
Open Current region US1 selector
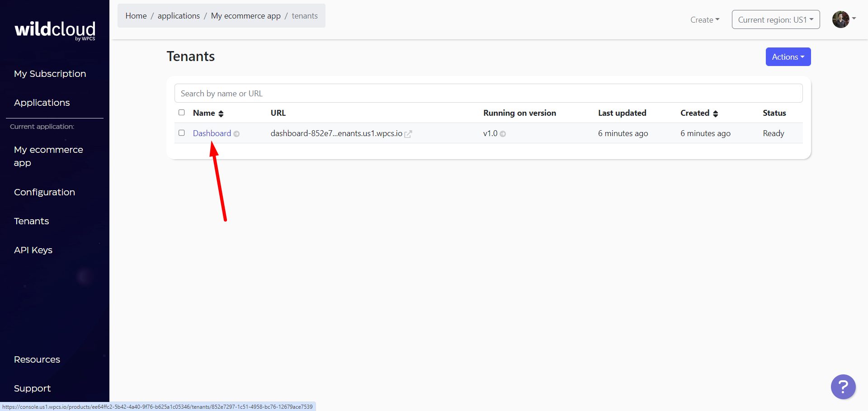(776, 19)
